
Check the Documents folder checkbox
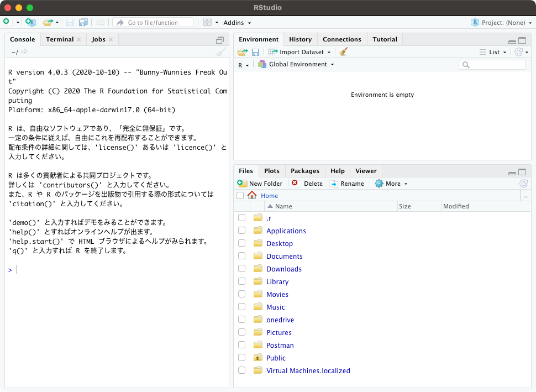[x=241, y=255]
